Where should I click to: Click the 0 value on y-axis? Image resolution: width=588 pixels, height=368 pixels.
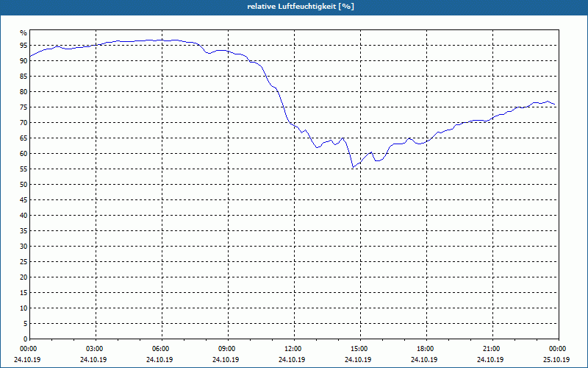pos(25,339)
